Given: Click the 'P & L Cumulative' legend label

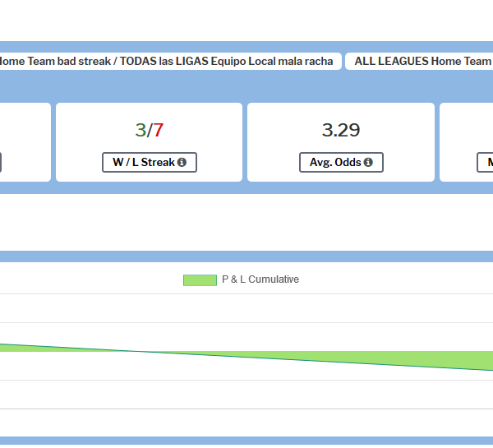Looking at the screenshot, I should 260,279.
